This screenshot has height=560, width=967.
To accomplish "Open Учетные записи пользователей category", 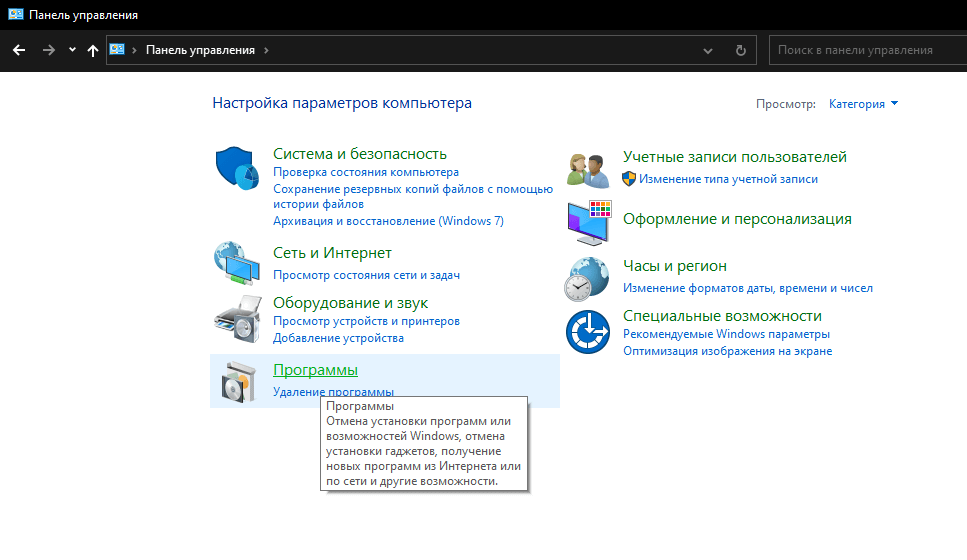I will point(735,157).
